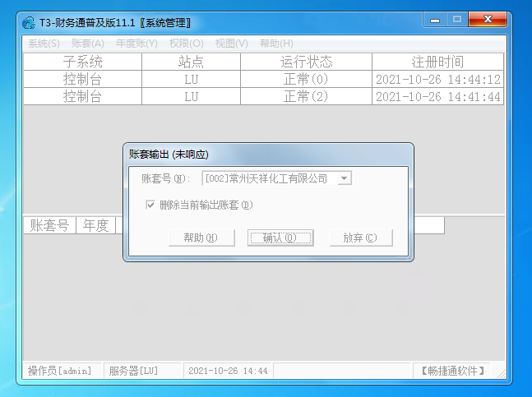
Task: Minimize the T3 system management window
Action: [x=435, y=20]
